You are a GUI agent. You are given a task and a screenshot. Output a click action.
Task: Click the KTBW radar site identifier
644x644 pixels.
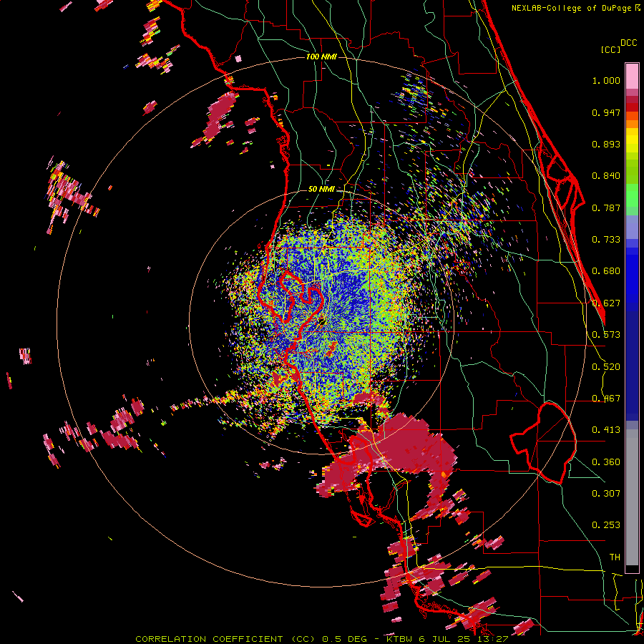(399, 639)
